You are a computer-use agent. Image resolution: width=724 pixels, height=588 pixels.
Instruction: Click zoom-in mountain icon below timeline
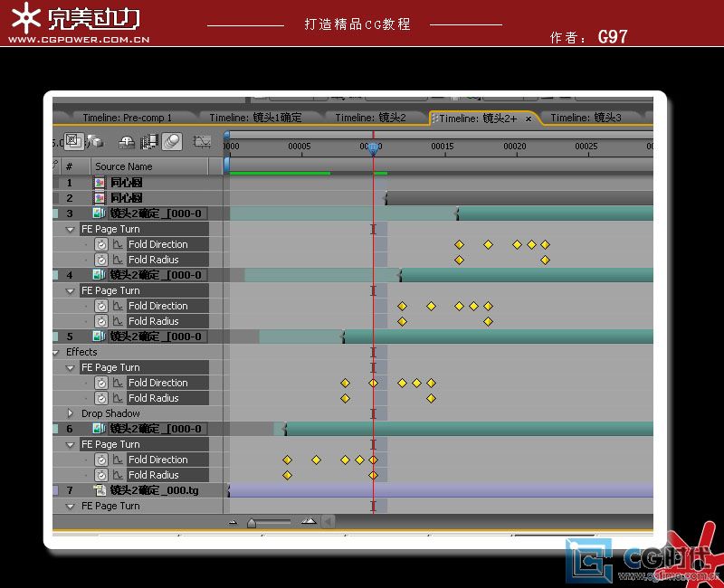tap(309, 521)
